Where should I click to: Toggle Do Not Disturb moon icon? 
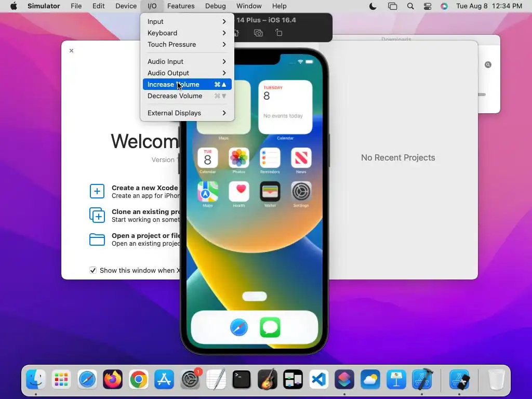point(373,6)
